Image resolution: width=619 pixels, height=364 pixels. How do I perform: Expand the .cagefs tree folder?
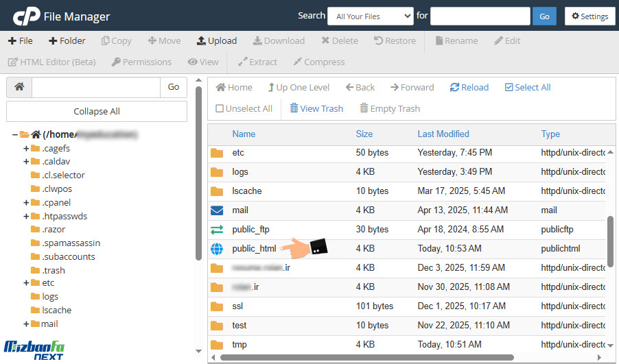point(26,148)
